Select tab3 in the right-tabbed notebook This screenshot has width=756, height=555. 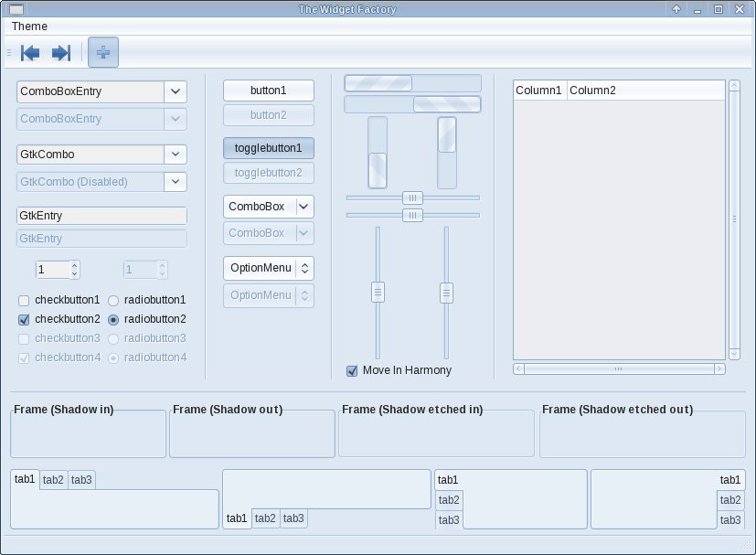coord(730,520)
